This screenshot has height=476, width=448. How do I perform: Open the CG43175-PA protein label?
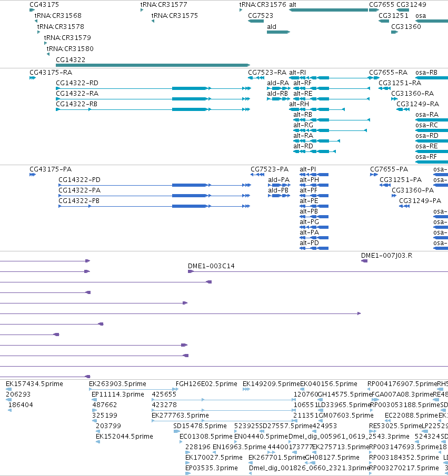coord(51,169)
